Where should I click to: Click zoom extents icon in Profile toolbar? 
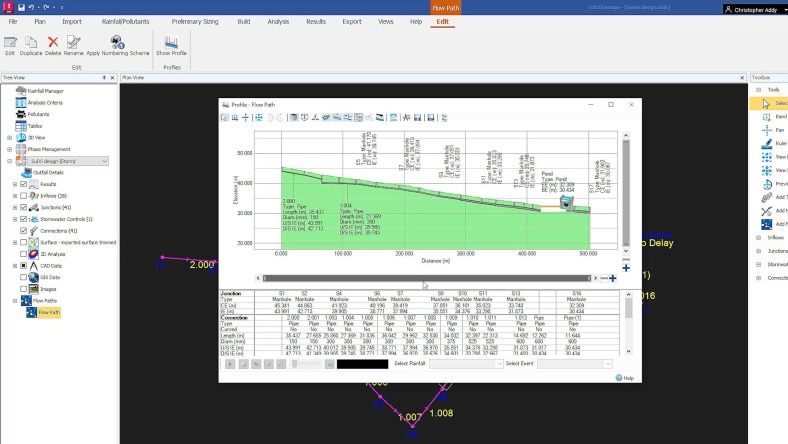click(259, 118)
